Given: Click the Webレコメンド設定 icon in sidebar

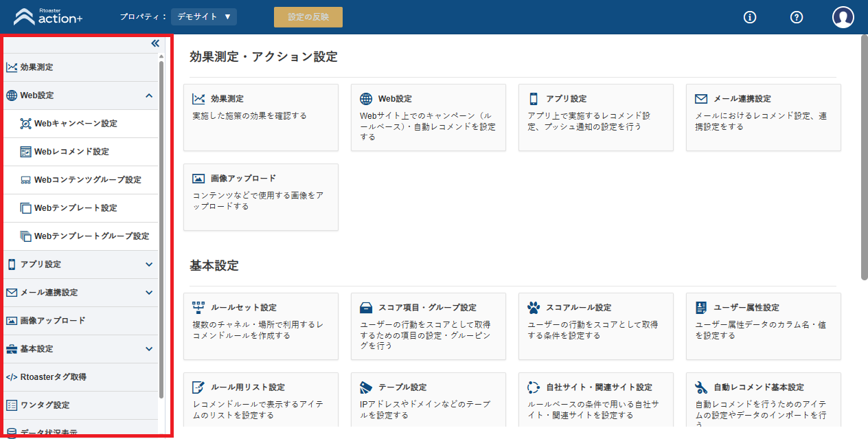Looking at the screenshot, I should 26,152.
